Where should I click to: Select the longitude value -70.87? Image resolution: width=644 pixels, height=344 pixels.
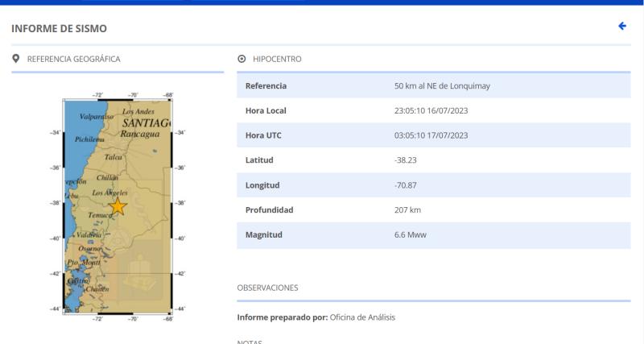[x=405, y=185]
